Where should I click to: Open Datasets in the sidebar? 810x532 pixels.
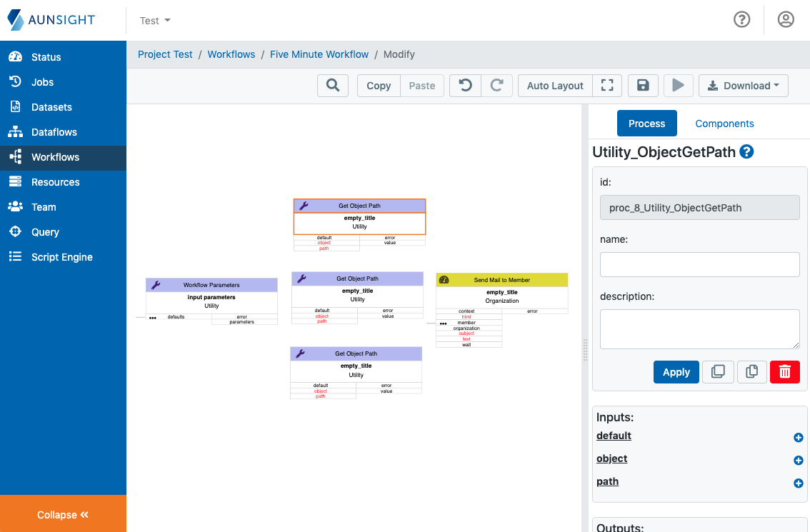[51, 107]
